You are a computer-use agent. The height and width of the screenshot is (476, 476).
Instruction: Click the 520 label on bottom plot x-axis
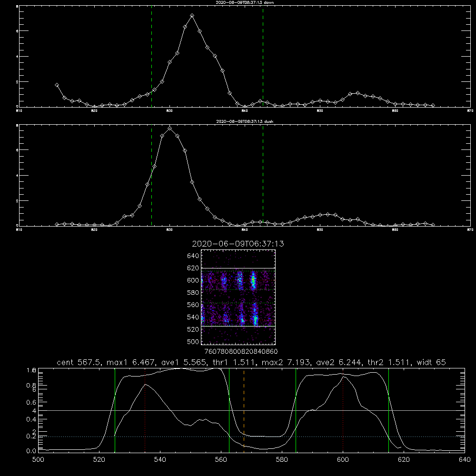pos(99,460)
